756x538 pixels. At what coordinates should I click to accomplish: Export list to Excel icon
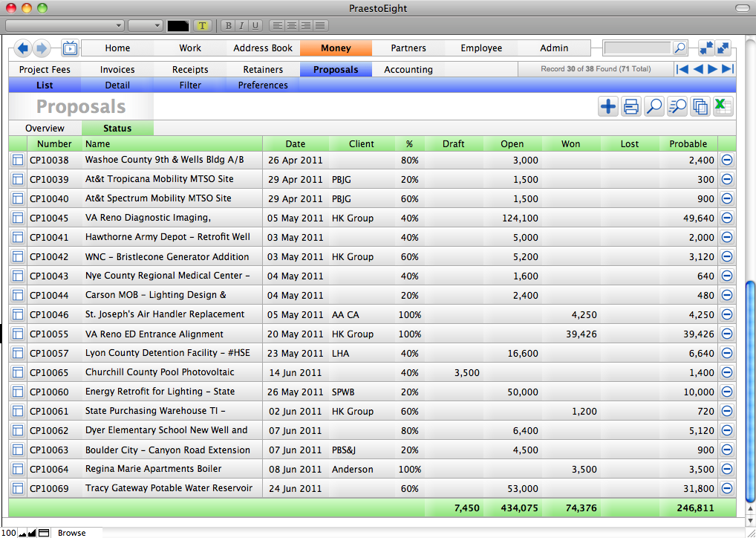[x=723, y=106]
